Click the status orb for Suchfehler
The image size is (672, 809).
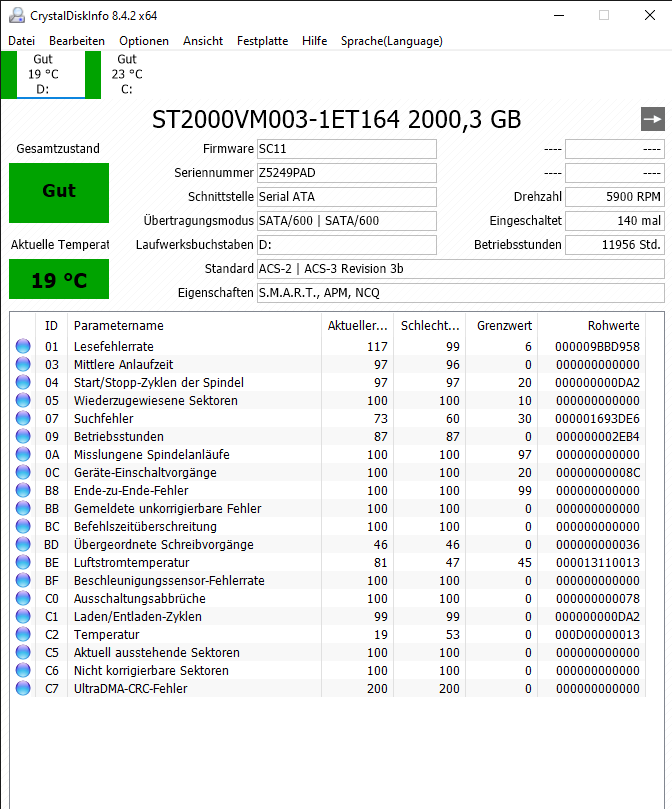pyautogui.click(x=23, y=418)
